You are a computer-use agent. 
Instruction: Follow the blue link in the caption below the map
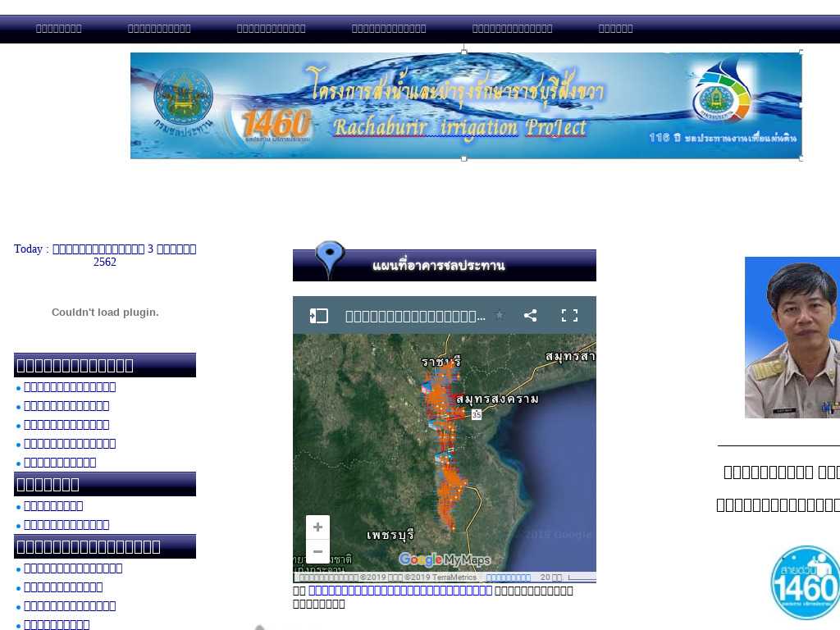tap(400, 591)
